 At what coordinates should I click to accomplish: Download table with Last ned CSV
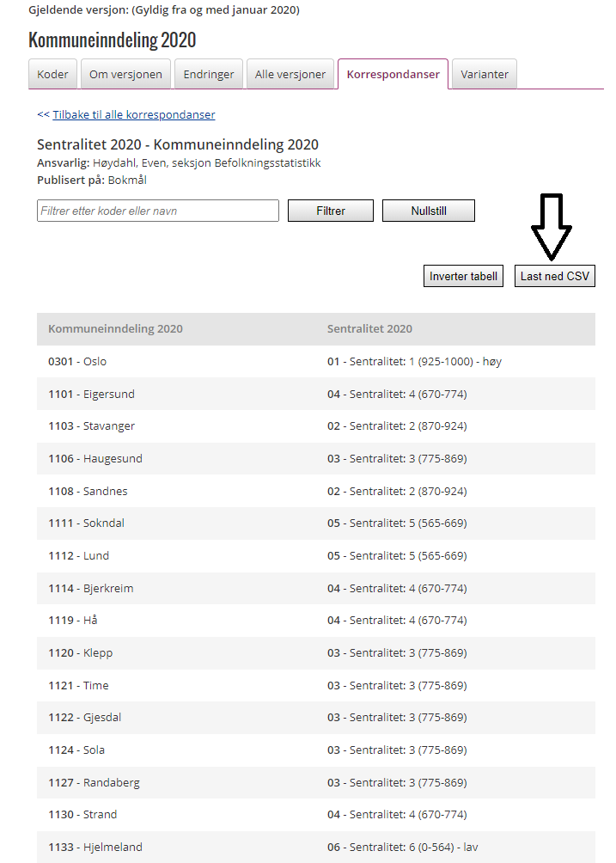tap(554, 276)
